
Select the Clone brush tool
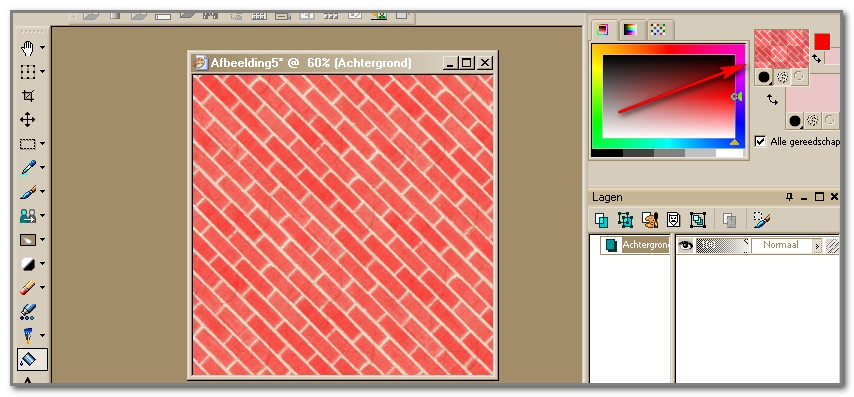[28, 216]
